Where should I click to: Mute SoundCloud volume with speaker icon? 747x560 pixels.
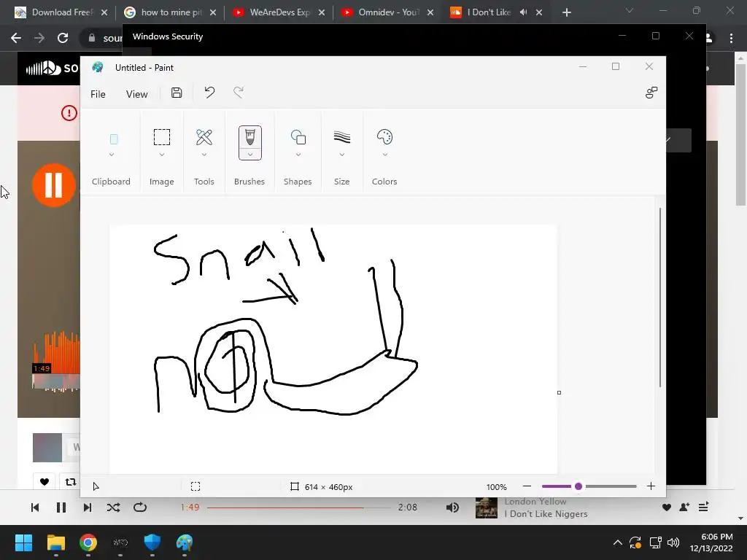(x=452, y=507)
